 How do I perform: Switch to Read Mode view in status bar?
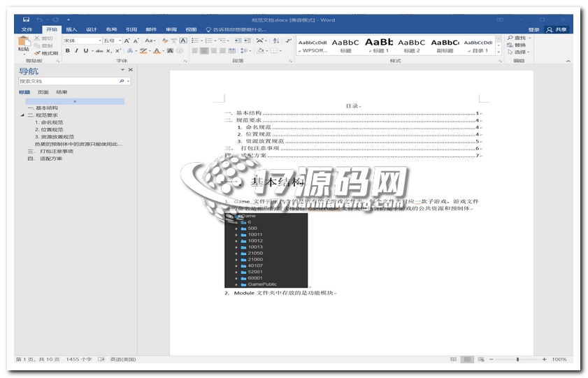pos(453,359)
